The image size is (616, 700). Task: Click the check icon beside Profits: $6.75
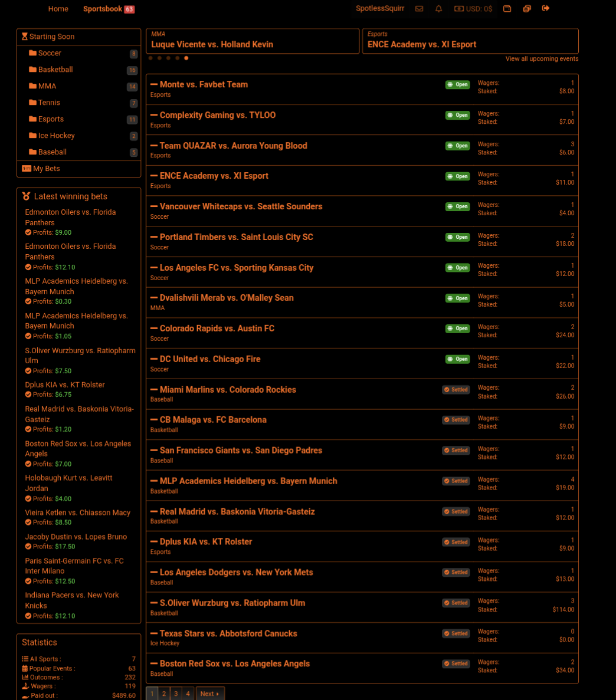pyautogui.click(x=28, y=395)
